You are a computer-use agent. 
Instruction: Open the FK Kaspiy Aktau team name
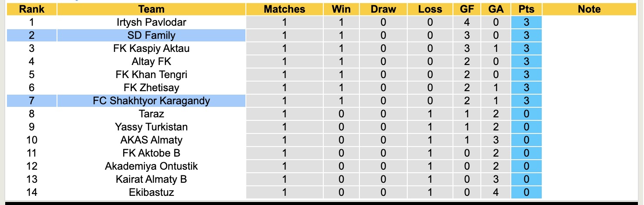[151, 48]
